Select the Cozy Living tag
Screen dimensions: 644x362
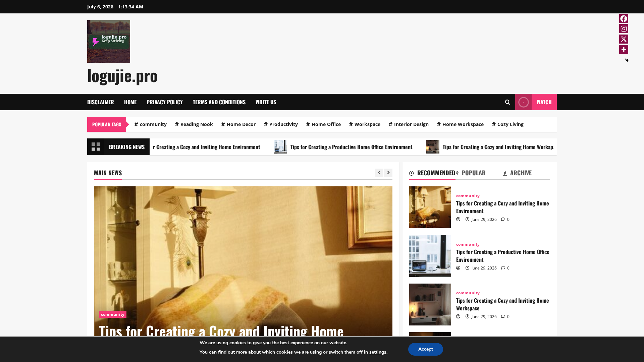click(x=508, y=124)
